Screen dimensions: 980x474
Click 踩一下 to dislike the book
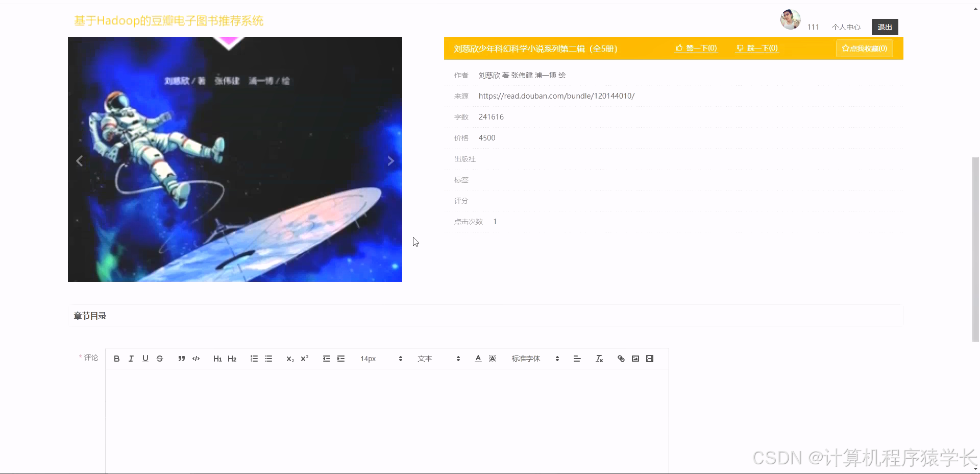(x=757, y=48)
